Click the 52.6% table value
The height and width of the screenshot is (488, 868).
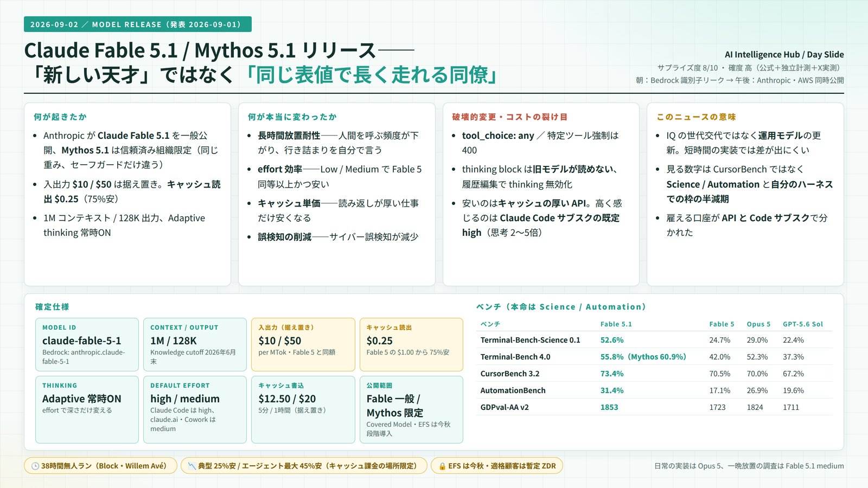(x=612, y=340)
